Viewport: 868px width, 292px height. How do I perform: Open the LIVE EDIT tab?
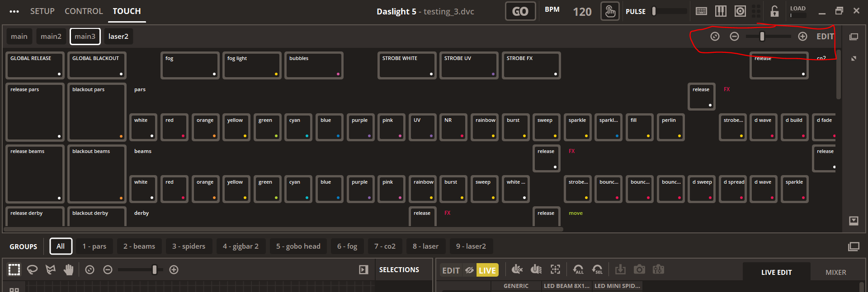click(x=776, y=272)
